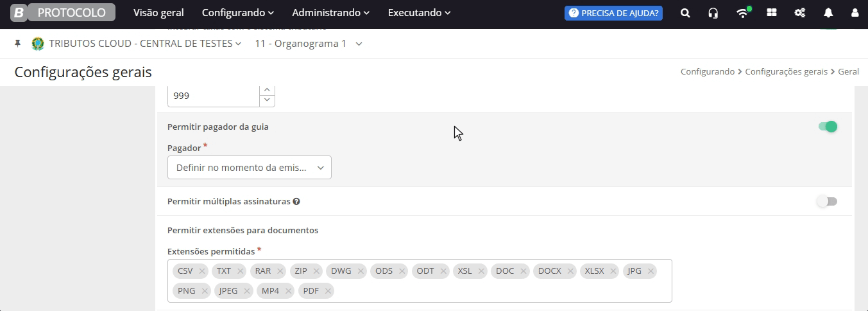Screen dimensions: 868x311
Task: Disable Permitir pagador da guia toggle
Action: [828, 127]
